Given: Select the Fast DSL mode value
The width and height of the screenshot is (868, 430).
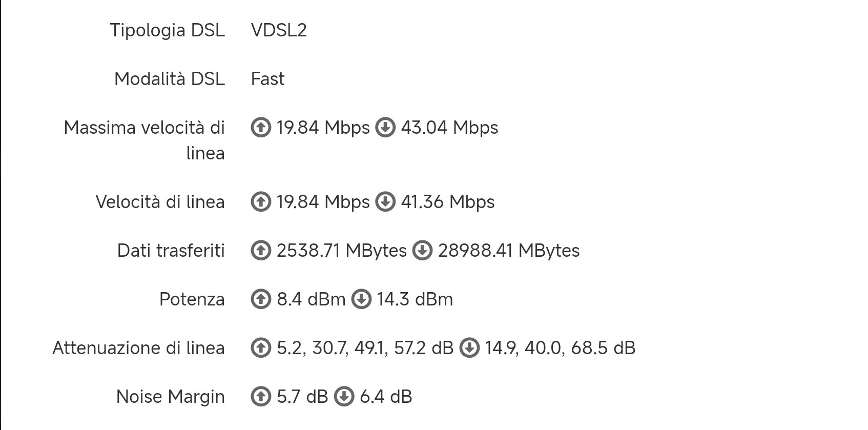Looking at the screenshot, I should [267, 79].
